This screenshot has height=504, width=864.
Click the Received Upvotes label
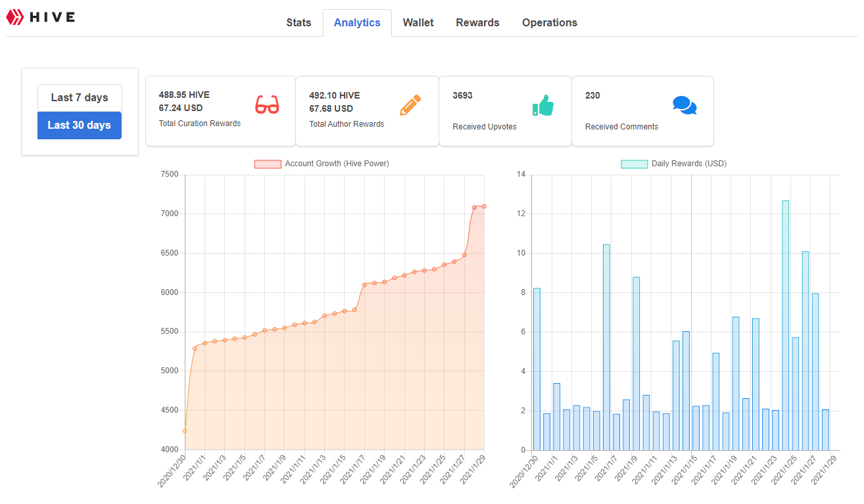point(485,127)
